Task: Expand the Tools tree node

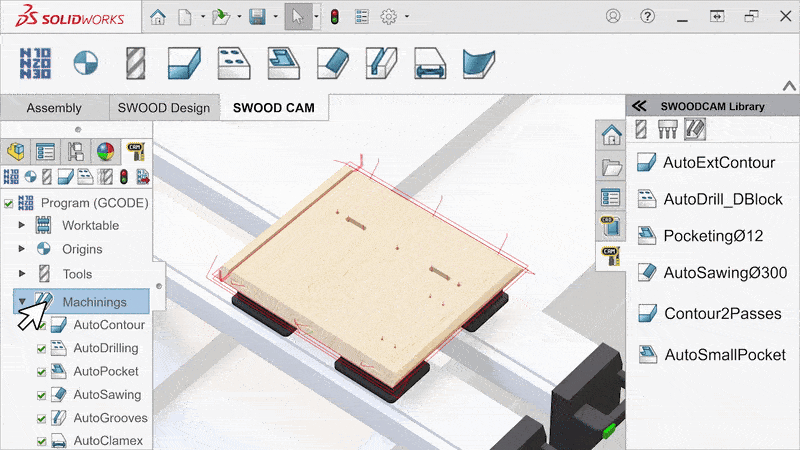Action: [x=21, y=273]
